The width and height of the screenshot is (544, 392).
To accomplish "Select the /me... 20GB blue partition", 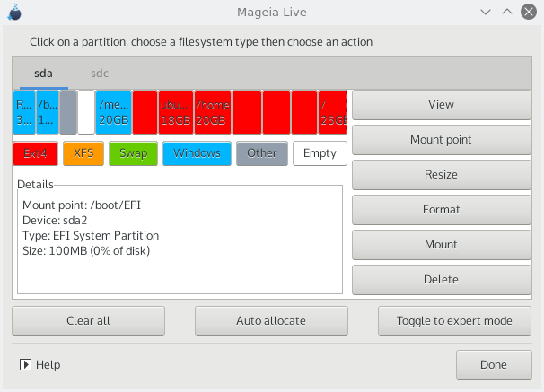I will 114,112.
